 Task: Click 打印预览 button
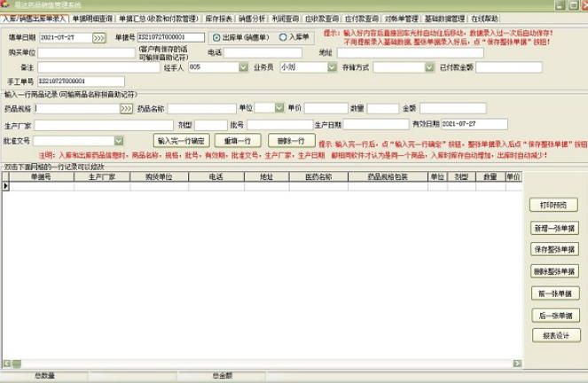click(553, 205)
